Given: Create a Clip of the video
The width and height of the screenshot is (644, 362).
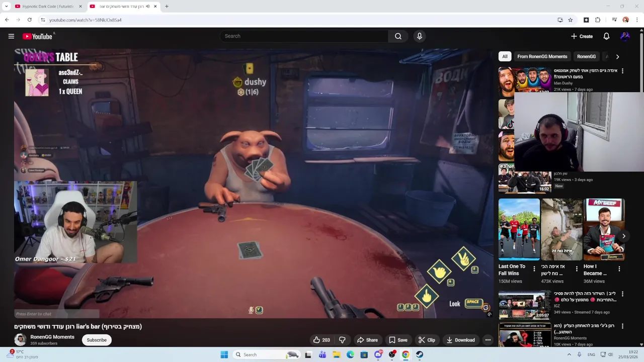Looking at the screenshot, I should pos(427,340).
